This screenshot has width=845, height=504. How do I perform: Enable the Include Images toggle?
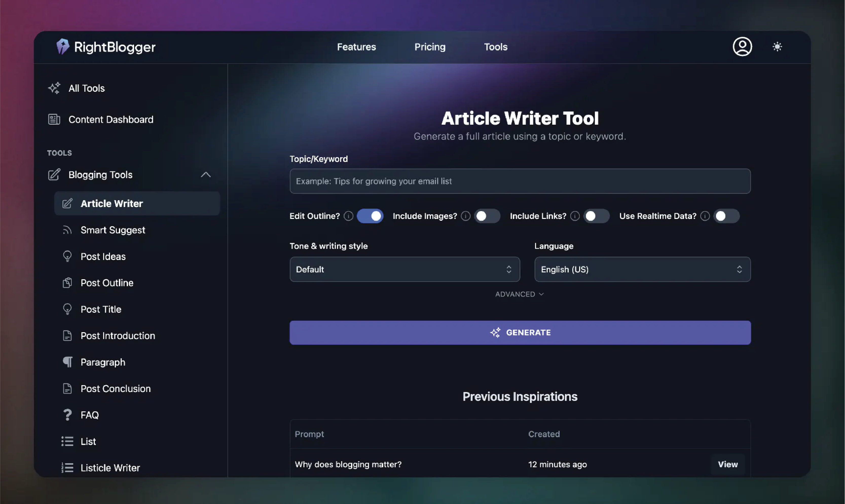click(x=487, y=216)
